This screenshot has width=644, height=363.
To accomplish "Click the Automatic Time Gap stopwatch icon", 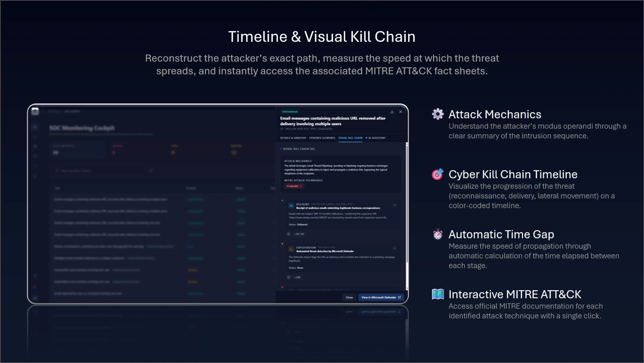I will 438,234.
